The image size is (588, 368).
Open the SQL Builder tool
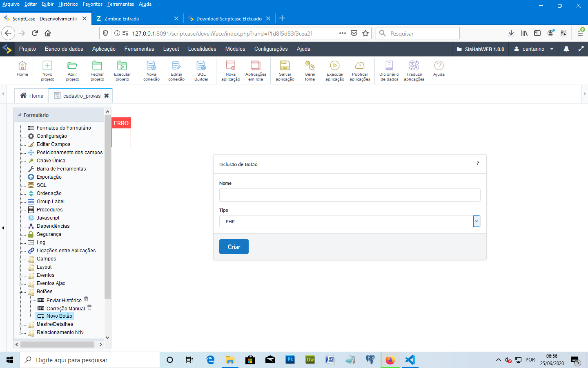click(201, 70)
